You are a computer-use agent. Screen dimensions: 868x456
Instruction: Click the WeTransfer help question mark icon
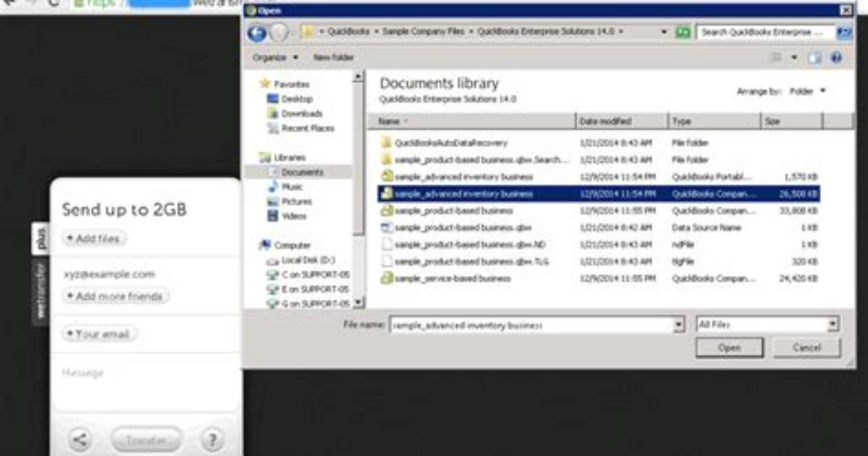point(212,440)
